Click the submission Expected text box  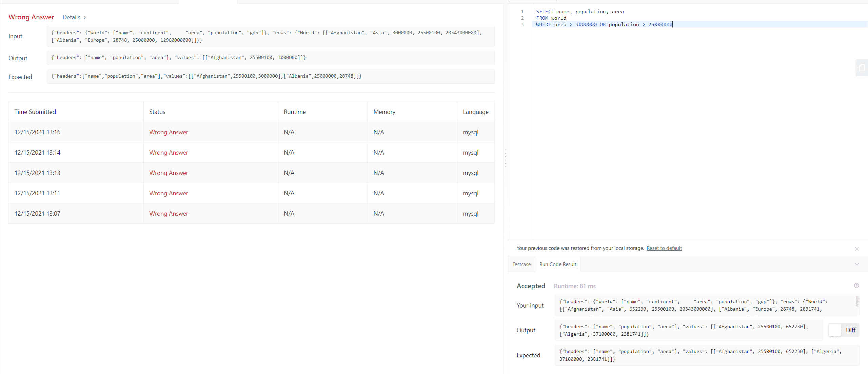pos(271,77)
